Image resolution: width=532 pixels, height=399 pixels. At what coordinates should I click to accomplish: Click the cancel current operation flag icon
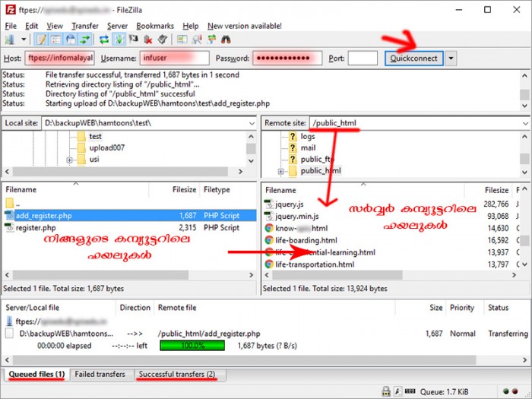[134, 40]
